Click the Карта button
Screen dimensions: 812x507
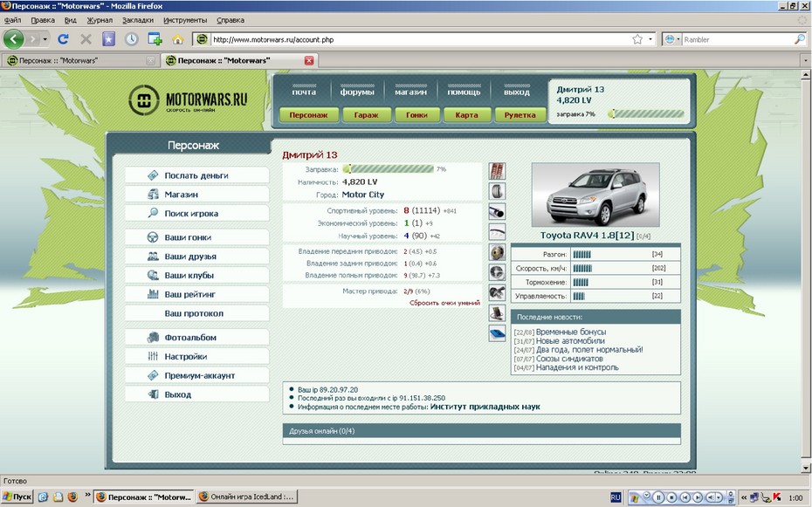pos(466,115)
